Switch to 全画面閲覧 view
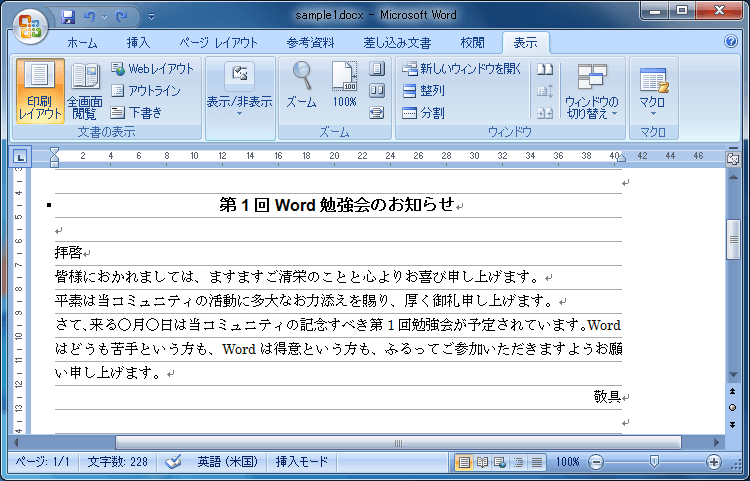This screenshot has height=481, width=750. pos(85,91)
